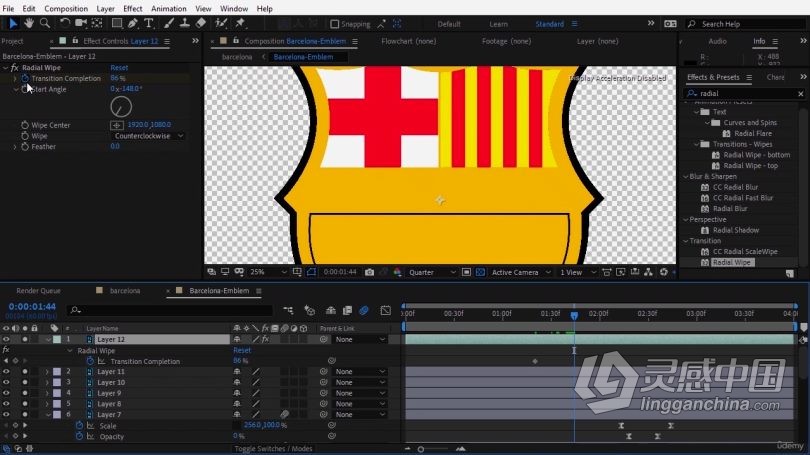The height and width of the screenshot is (455, 810).
Task: Hide Layer 10 with its eye icon
Action: (x=6, y=382)
